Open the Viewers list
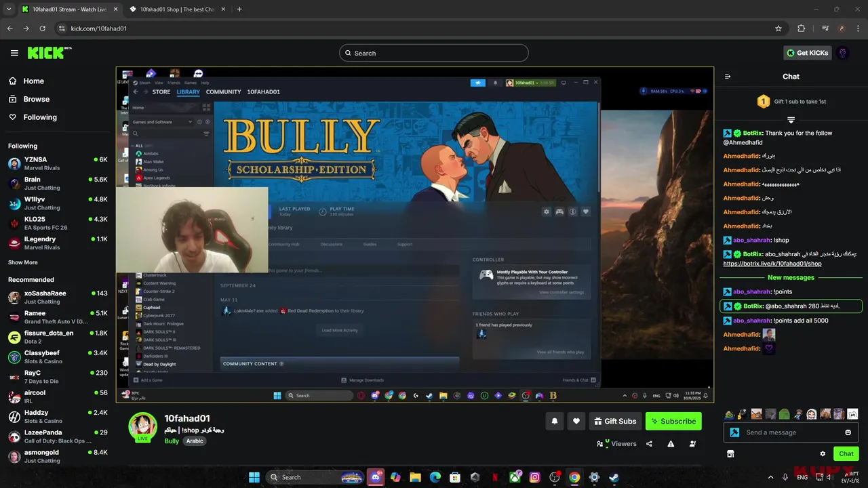The height and width of the screenshot is (488, 868). (616, 444)
